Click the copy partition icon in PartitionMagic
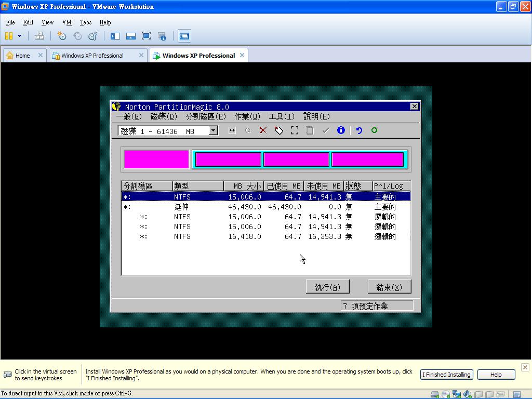The width and height of the screenshot is (532, 399). 310,130
